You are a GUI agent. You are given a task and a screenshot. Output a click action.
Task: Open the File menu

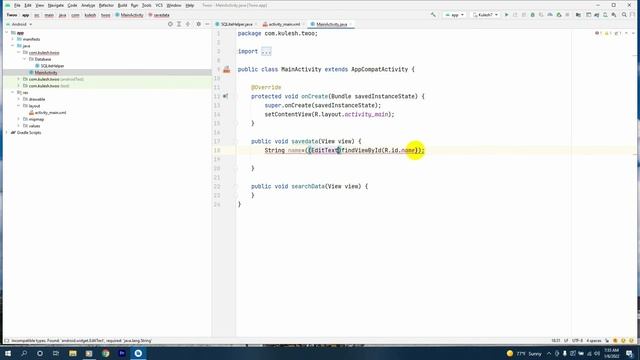(x=17, y=5)
